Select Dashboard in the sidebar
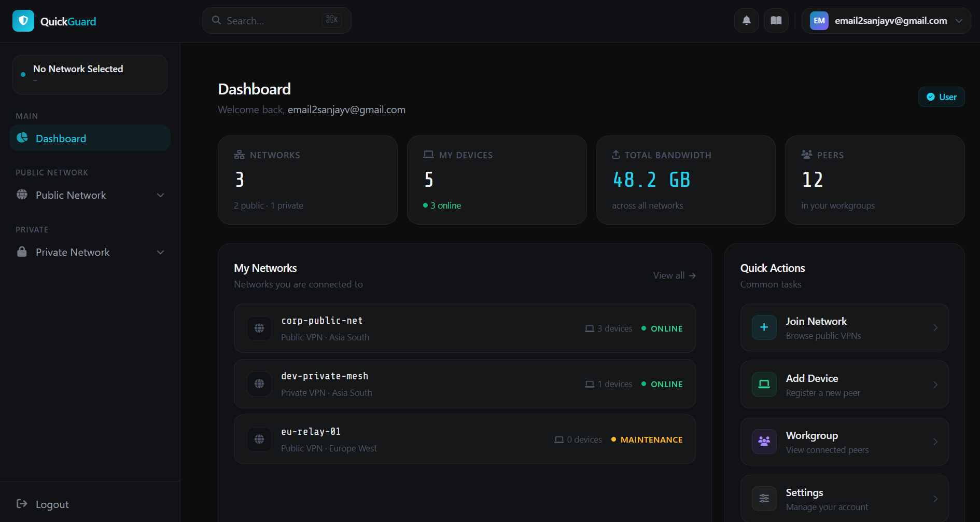Image resolution: width=980 pixels, height=522 pixels. click(x=90, y=138)
